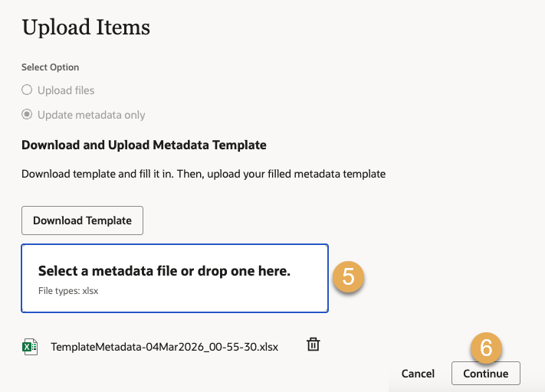Image resolution: width=545 pixels, height=392 pixels.
Task: Select the Update metadata only radio button
Action: [28, 115]
